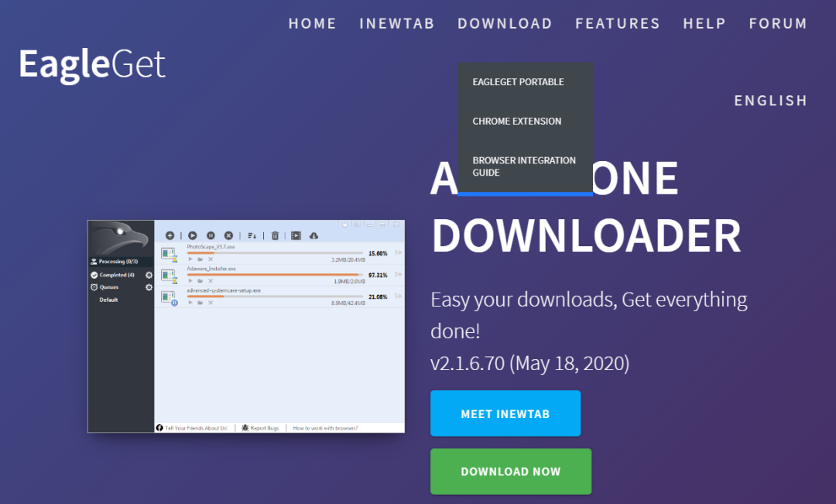Click the 3.2MB/20.4MB size text

[x=348, y=259]
